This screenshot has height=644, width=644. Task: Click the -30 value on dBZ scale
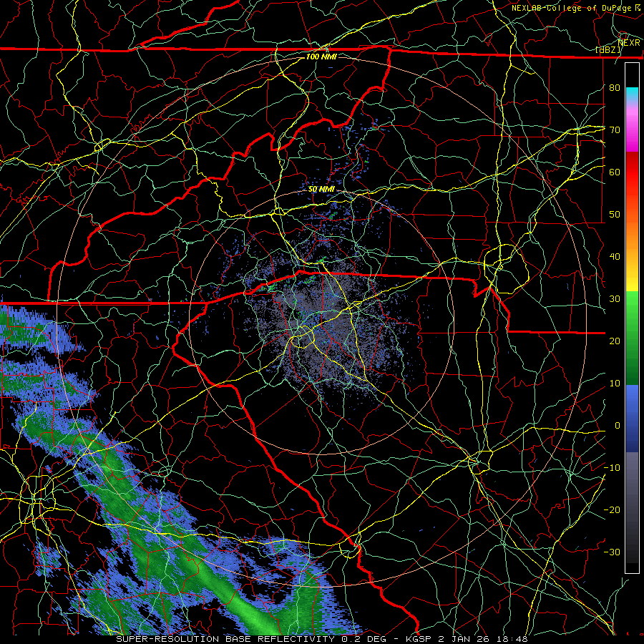pyautogui.click(x=612, y=552)
